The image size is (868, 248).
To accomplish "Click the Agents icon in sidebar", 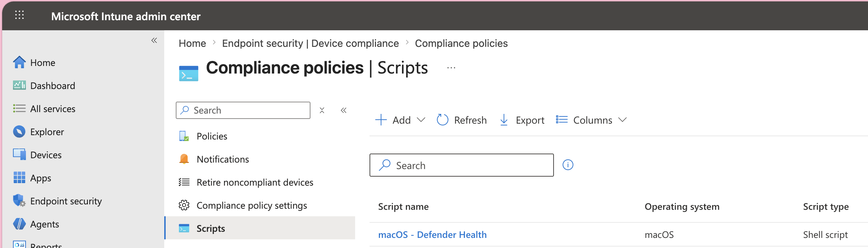I will click(19, 224).
